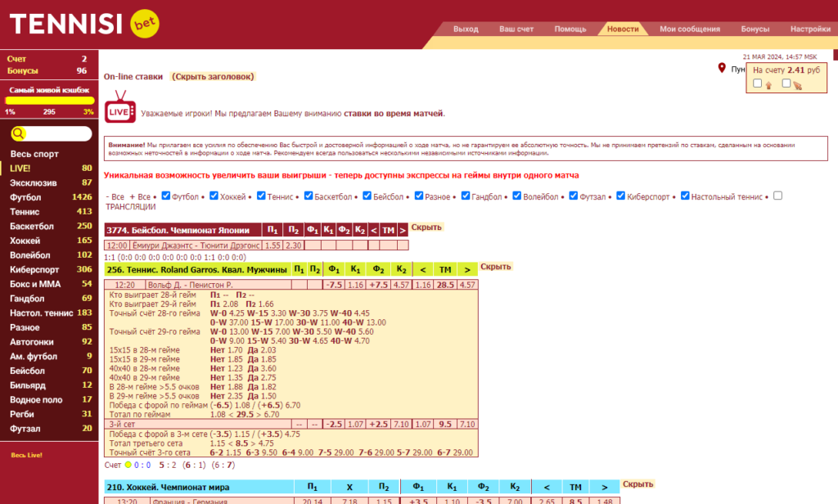Click the Tennisi bet logo
Viewport: 838px width, 504px height.
click(x=84, y=24)
